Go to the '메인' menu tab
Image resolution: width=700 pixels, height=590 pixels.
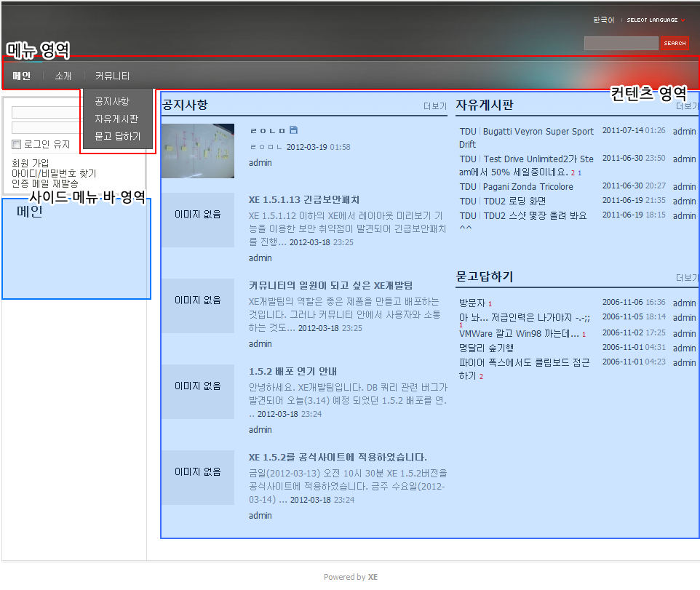(22, 76)
